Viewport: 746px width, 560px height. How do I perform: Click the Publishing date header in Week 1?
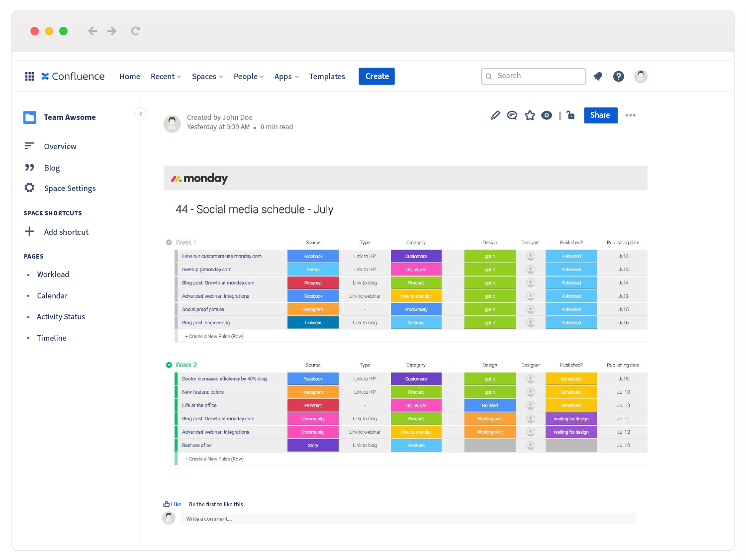click(x=623, y=243)
